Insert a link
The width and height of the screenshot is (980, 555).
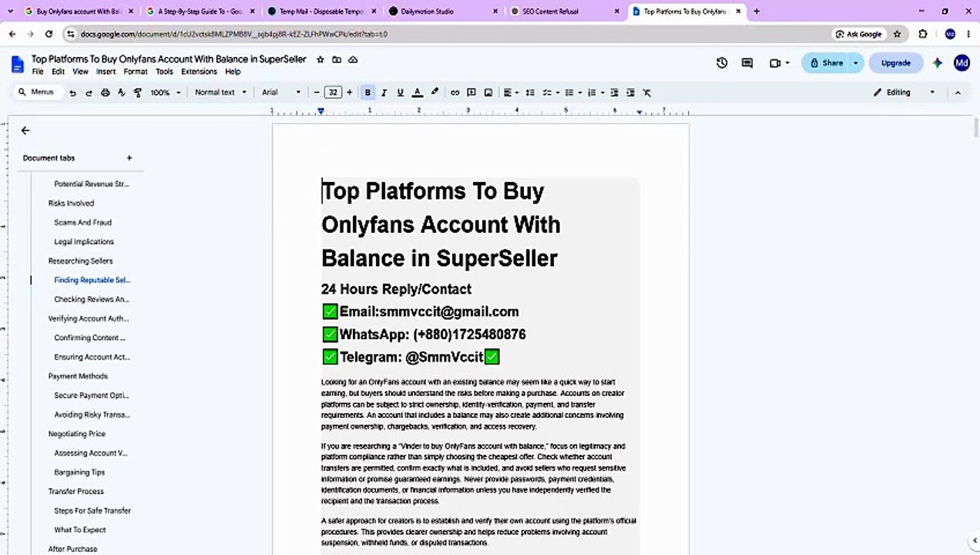coord(455,92)
